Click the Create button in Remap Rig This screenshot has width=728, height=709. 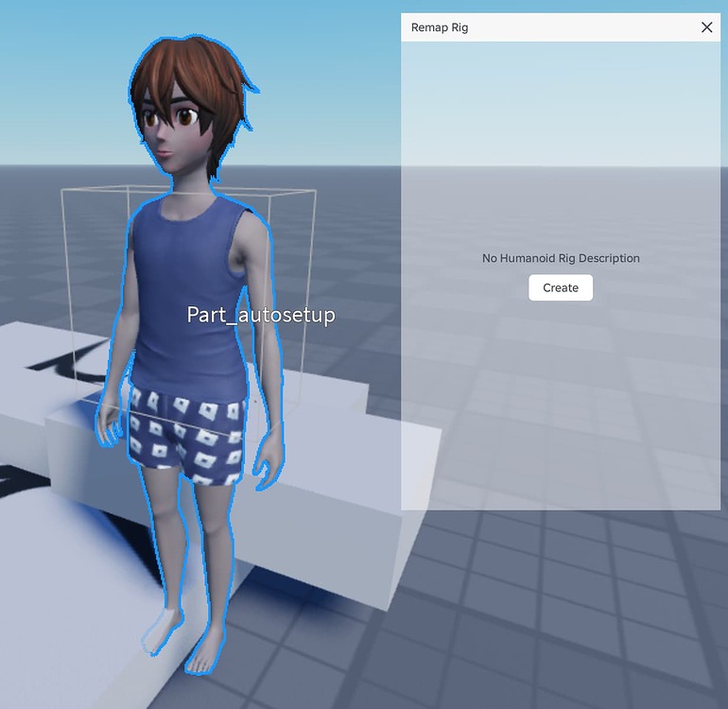point(561,288)
